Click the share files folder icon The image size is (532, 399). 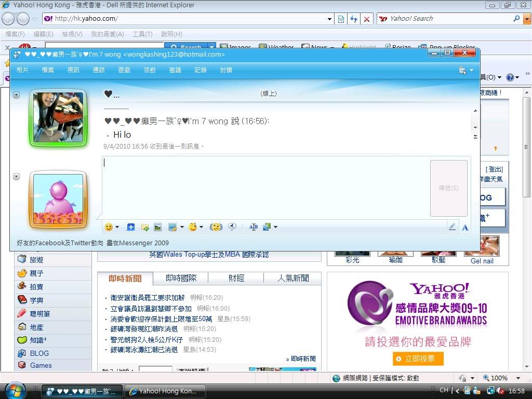tap(145, 227)
